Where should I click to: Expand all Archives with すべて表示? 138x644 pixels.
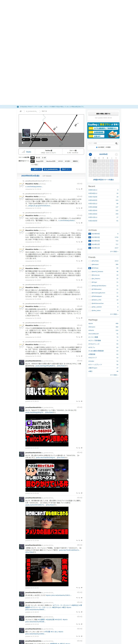(x=114, y=251)
